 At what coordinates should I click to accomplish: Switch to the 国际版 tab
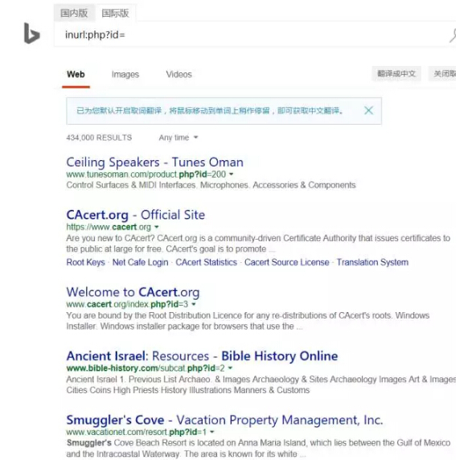pos(115,13)
